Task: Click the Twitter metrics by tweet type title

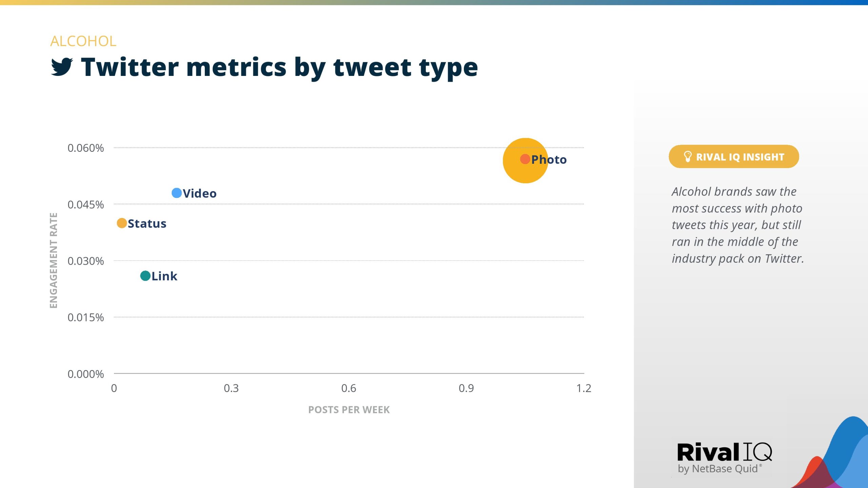Action: tap(279, 67)
